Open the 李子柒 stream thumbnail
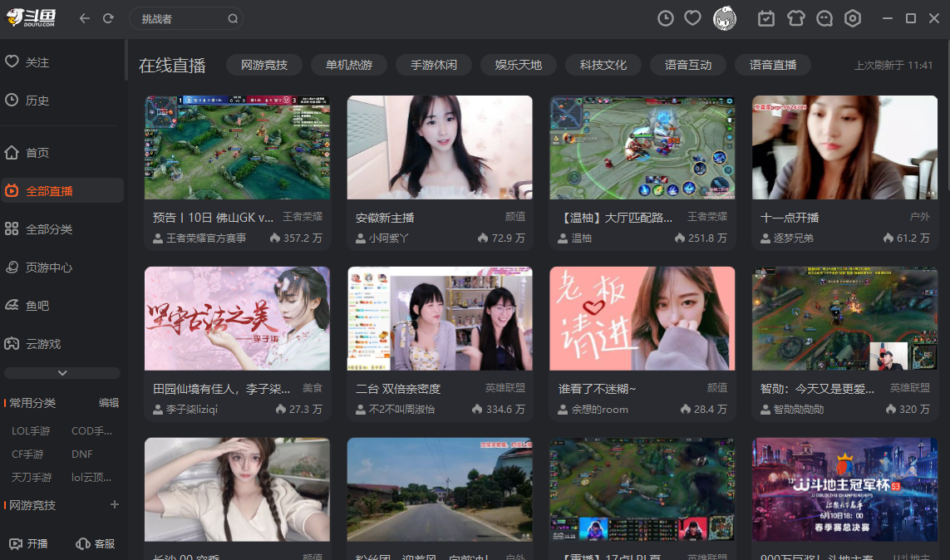The width and height of the screenshot is (950, 560). click(x=237, y=318)
